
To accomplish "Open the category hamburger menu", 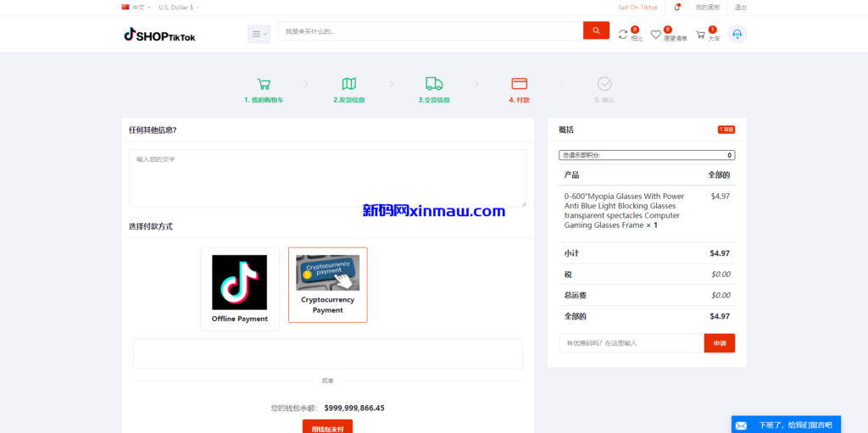I will click(259, 34).
